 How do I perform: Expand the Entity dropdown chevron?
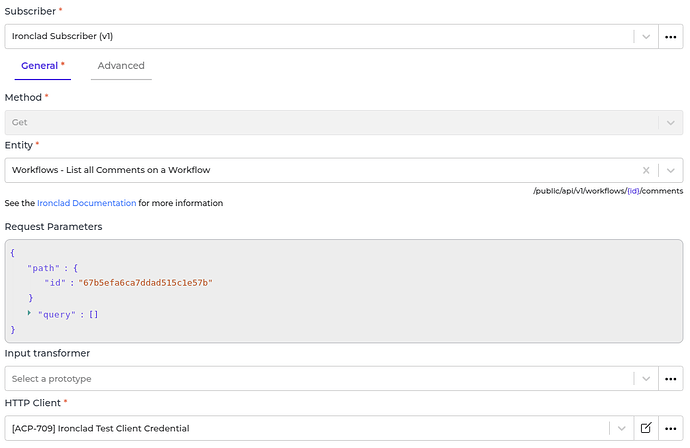click(670, 170)
